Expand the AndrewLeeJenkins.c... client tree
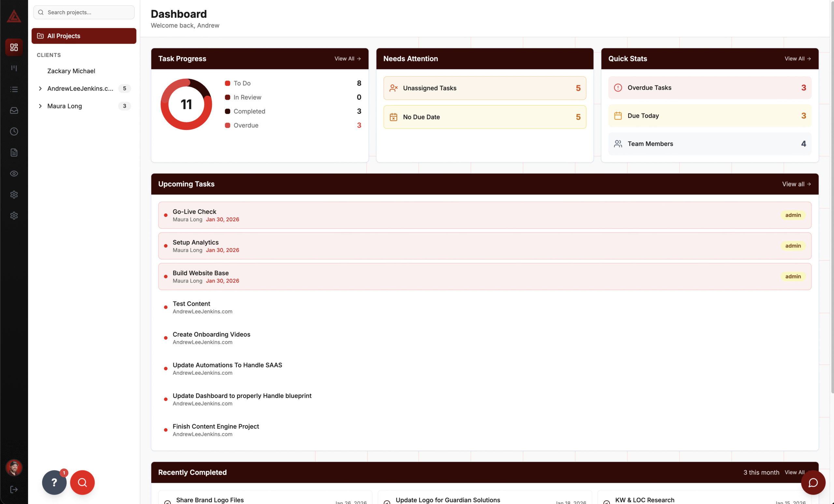 pos(40,88)
